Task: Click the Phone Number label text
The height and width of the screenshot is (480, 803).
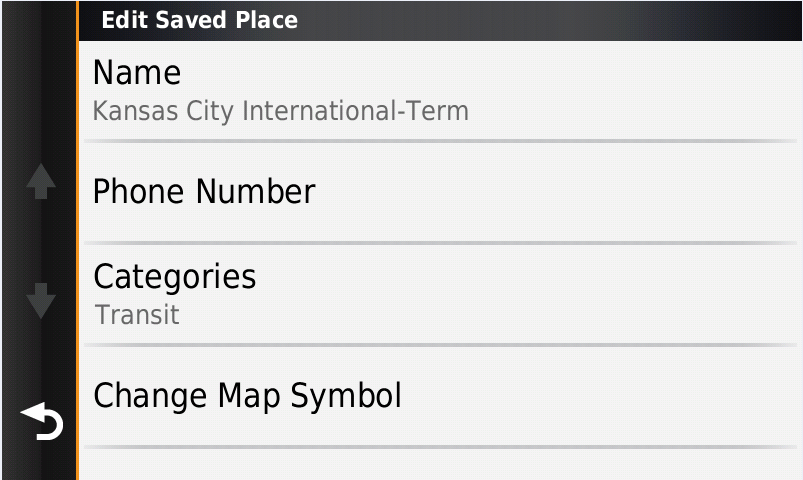Action: coord(204,192)
